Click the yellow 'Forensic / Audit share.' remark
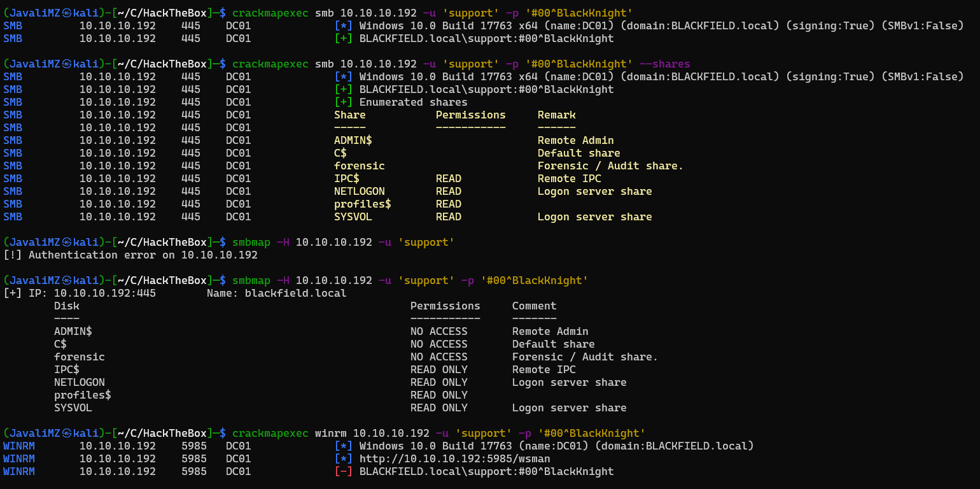 coord(611,166)
